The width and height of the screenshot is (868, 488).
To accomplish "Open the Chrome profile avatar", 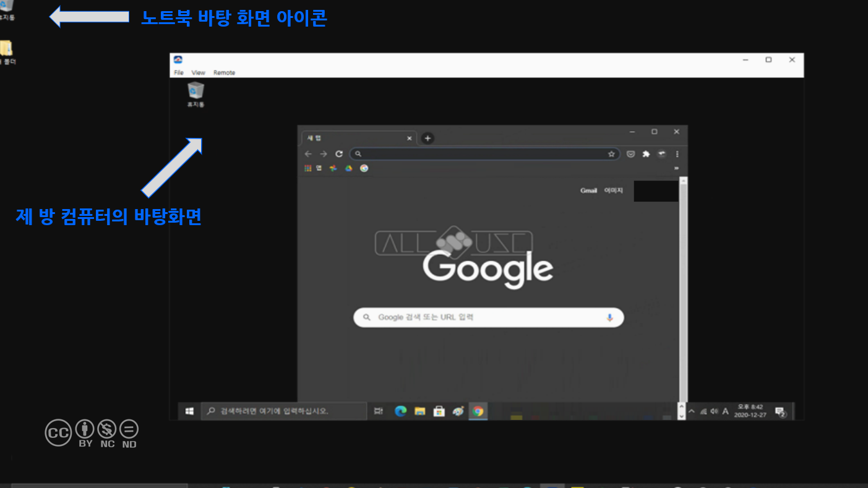I will pos(661,154).
